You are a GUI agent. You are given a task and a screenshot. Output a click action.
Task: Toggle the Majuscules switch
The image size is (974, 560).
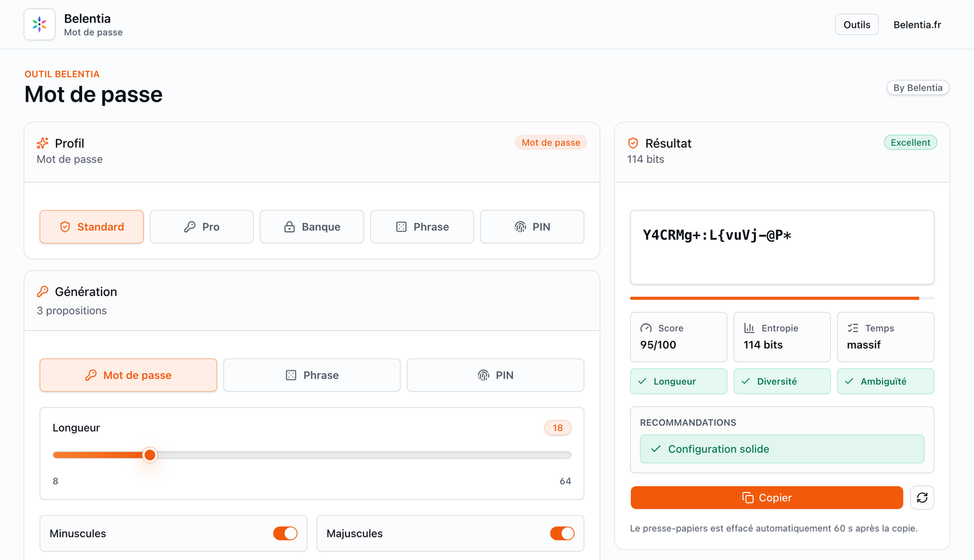coord(562,533)
